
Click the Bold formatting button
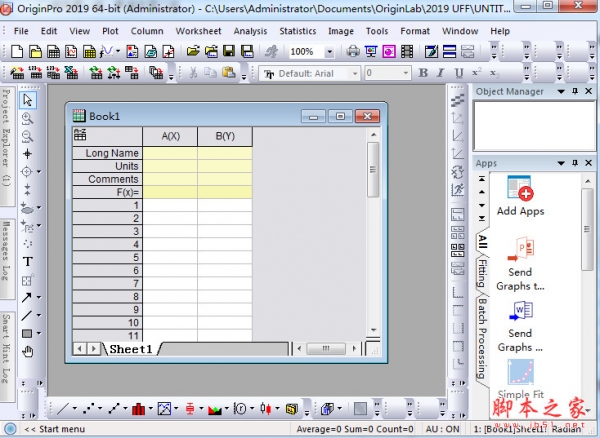[x=424, y=73]
